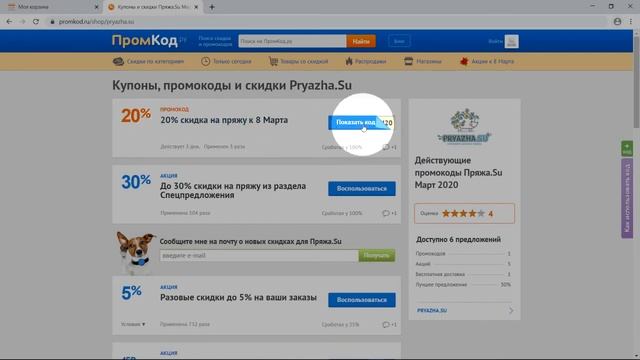Click the Pryazha.su store logo
The width and height of the screenshot is (640, 360).
pyautogui.click(x=464, y=127)
